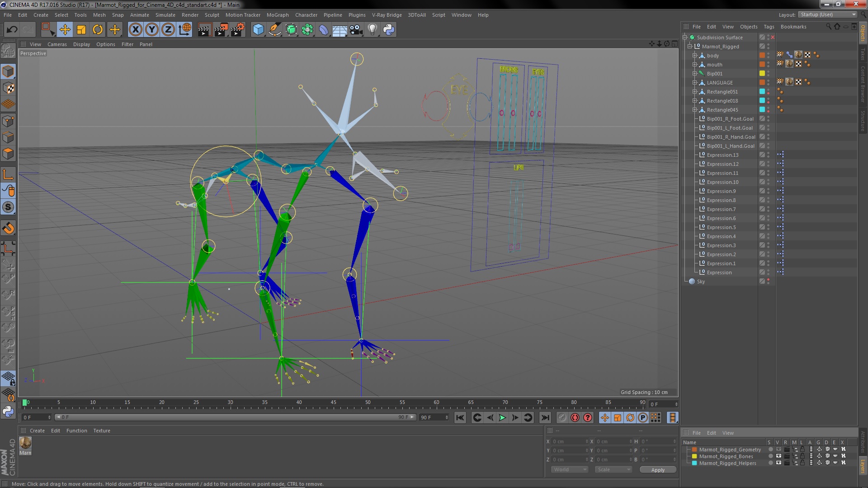The height and width of the screenshot is (488, 868).
Task: Open the MoGraph menu
Action: click(x=278, y=15)
